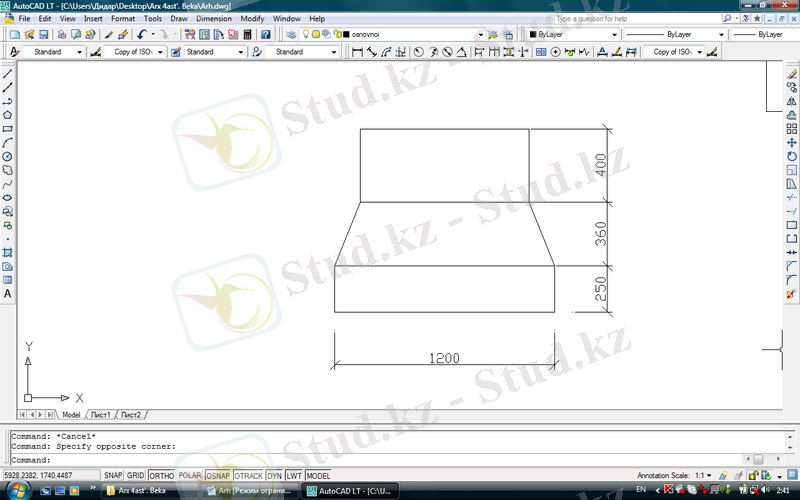
Task: Click the Linear Dimension icon
Action: tap(359, 51)
